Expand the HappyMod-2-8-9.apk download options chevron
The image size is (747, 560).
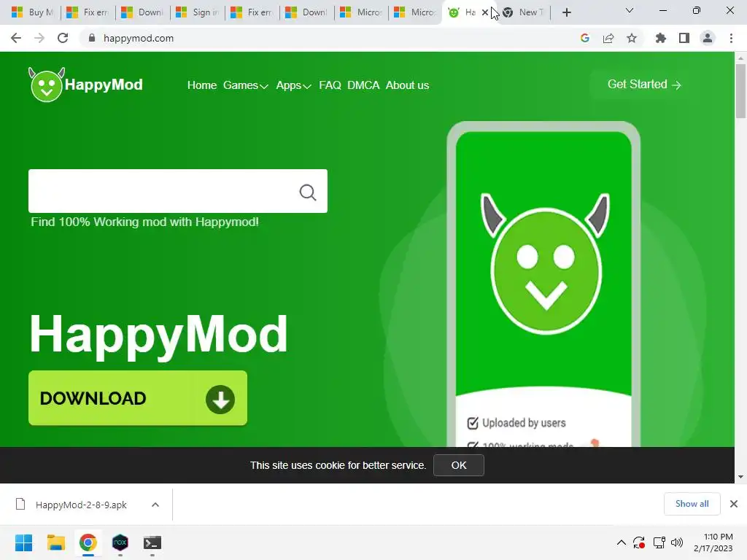coord(155,505)
